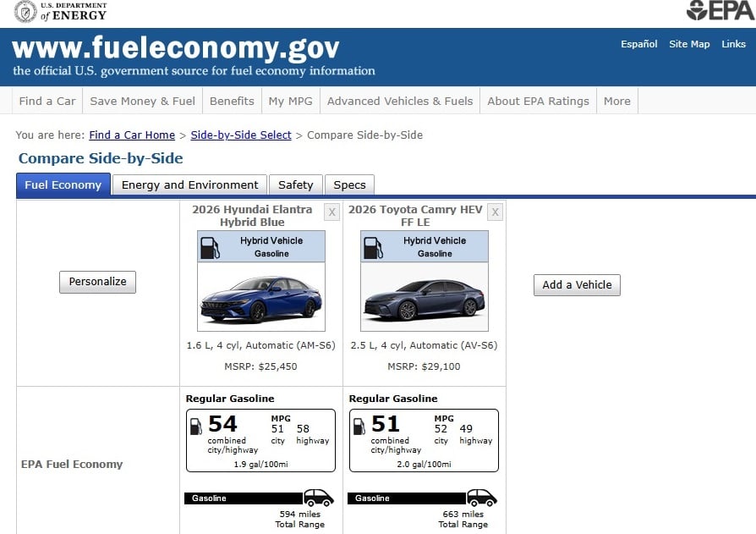Viewport: 756px width, 534px height.
Task: Follow the Find a Car Home breadcrumb
Action: click(132, 135)
